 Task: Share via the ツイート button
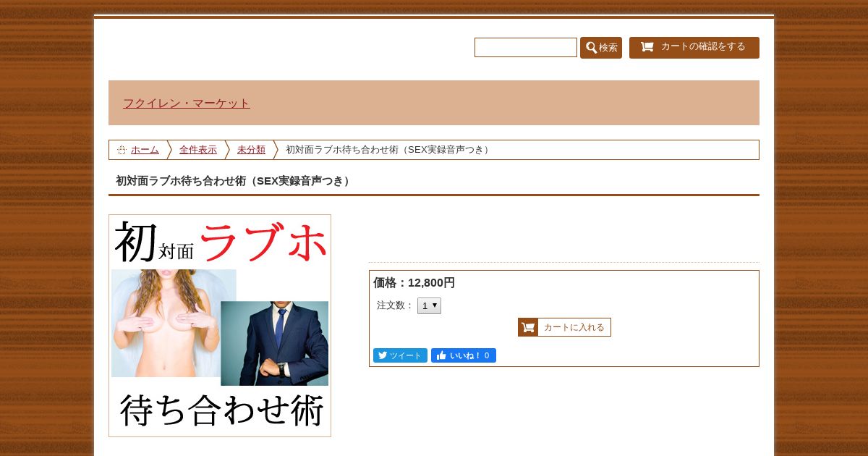coord(400,355)
